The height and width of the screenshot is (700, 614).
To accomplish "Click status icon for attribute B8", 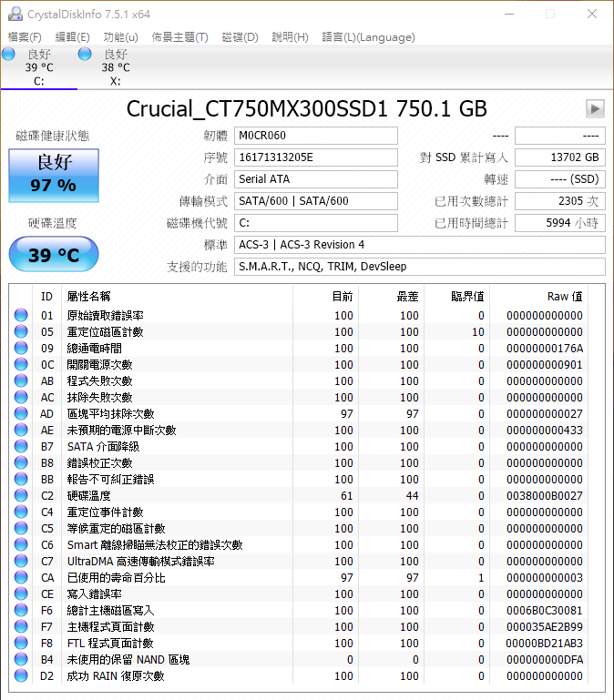I will (21, 463).
